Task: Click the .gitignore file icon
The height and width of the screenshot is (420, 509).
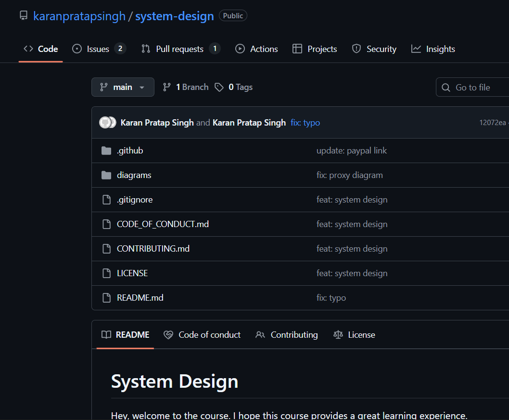Action: (x=106, y=200)
